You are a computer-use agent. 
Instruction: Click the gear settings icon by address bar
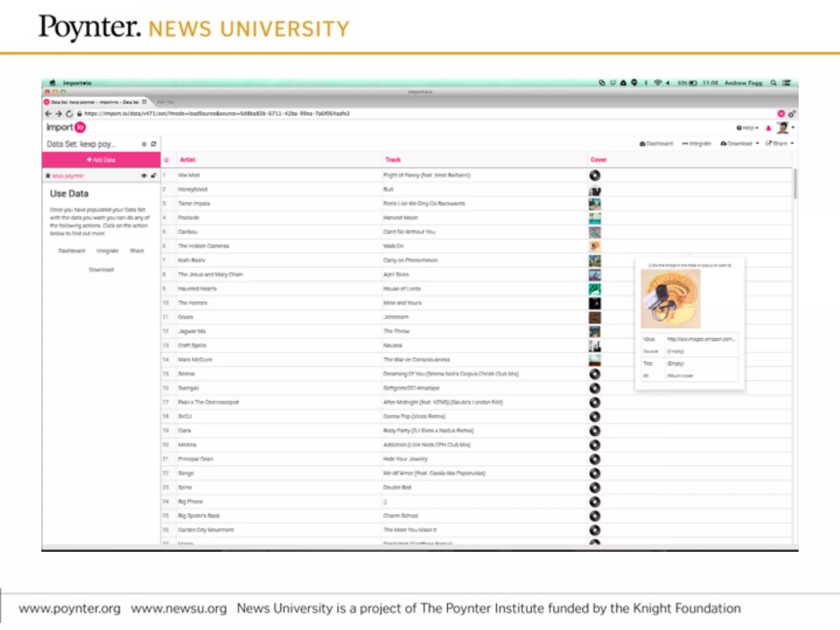point(792,114)
